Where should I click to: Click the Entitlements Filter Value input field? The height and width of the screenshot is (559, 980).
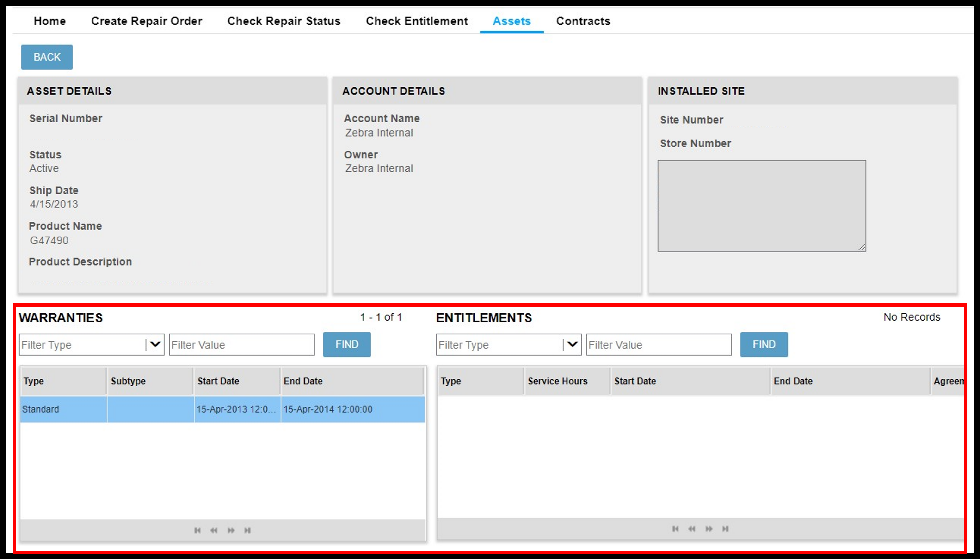point(659,344)
